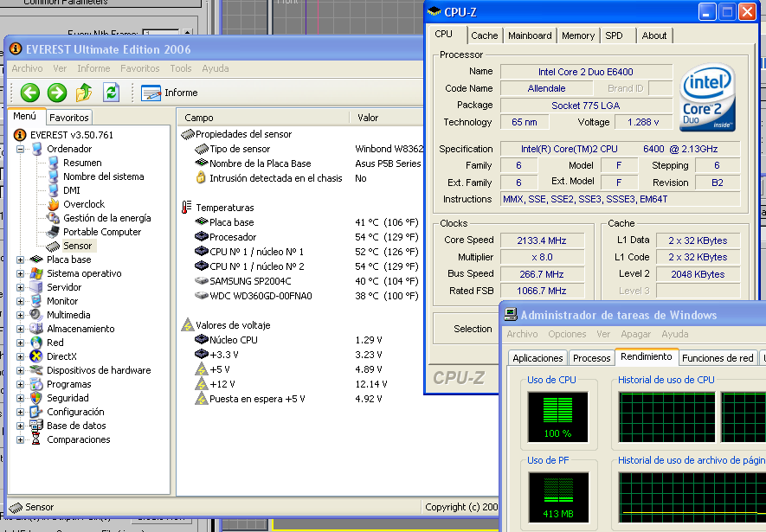Click the Dispositivos de hardware icon
The width and height of the screenshot is (766, 532).
[36, 370]
